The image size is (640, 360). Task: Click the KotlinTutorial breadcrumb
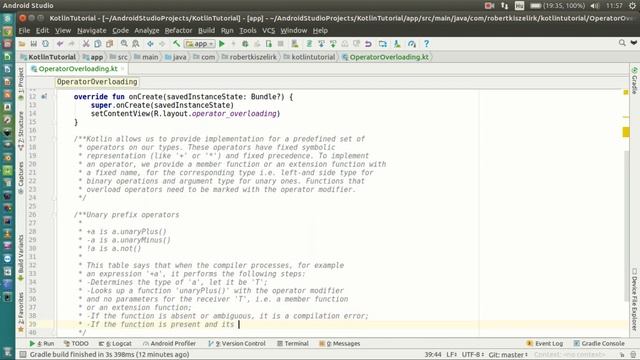click(48, 57)
